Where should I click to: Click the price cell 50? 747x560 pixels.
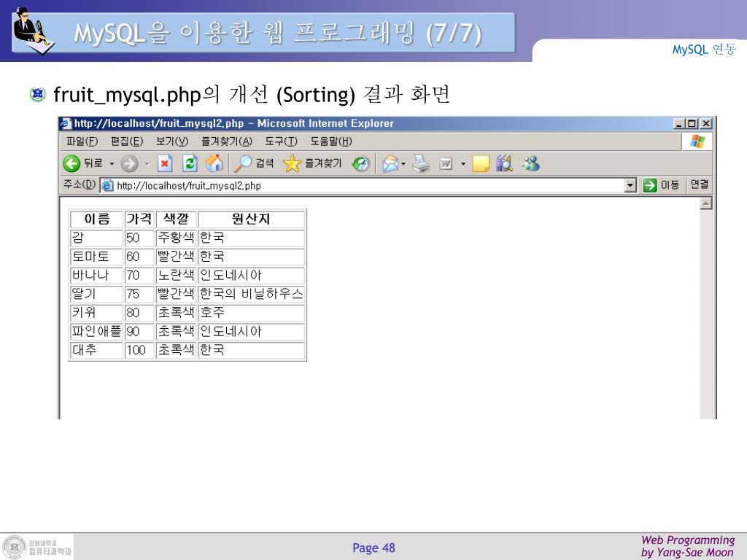pos(139,238)
